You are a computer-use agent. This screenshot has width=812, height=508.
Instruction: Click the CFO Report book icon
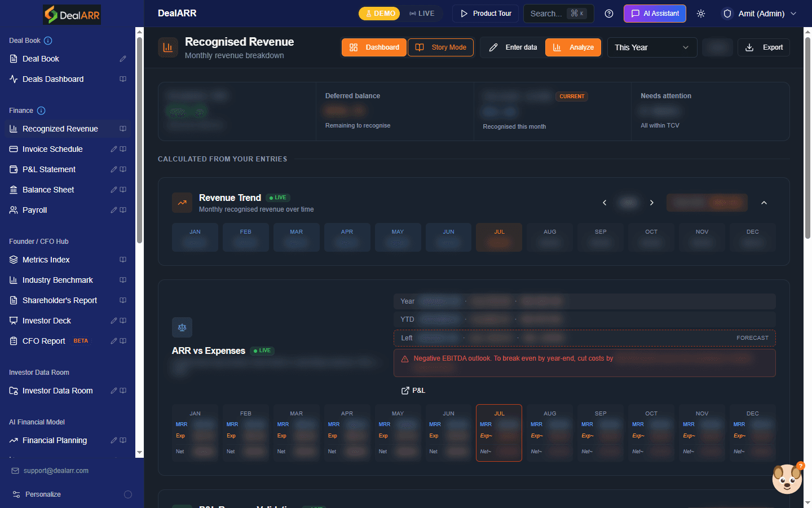pos(123,341)
